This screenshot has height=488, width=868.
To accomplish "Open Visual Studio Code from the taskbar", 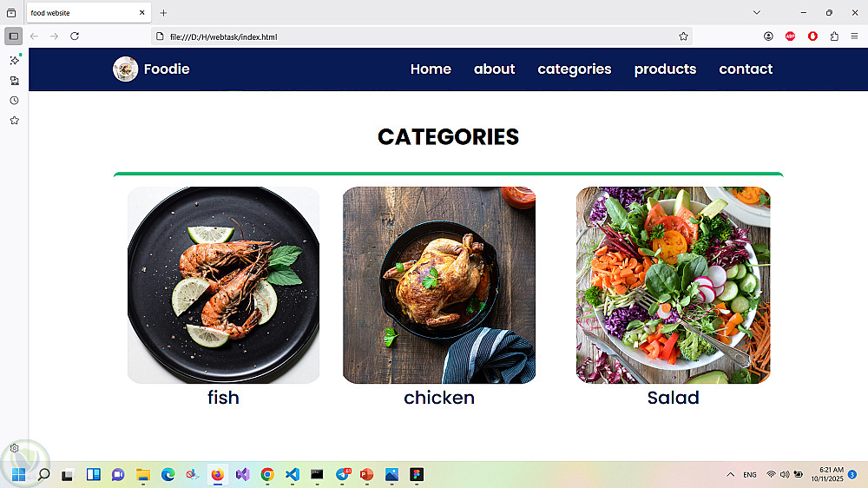I will (x=293, y=475).
